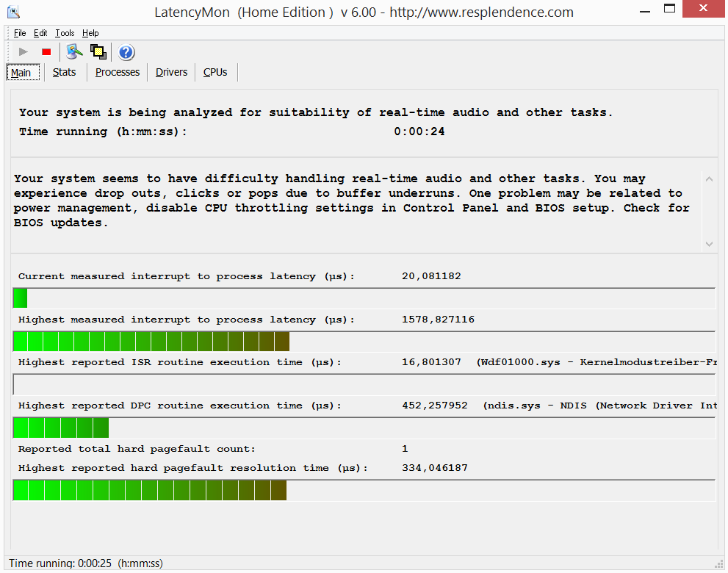728x573 pixels.
Task: Click the resize grip in status bar corner
Action: point(719,564)
